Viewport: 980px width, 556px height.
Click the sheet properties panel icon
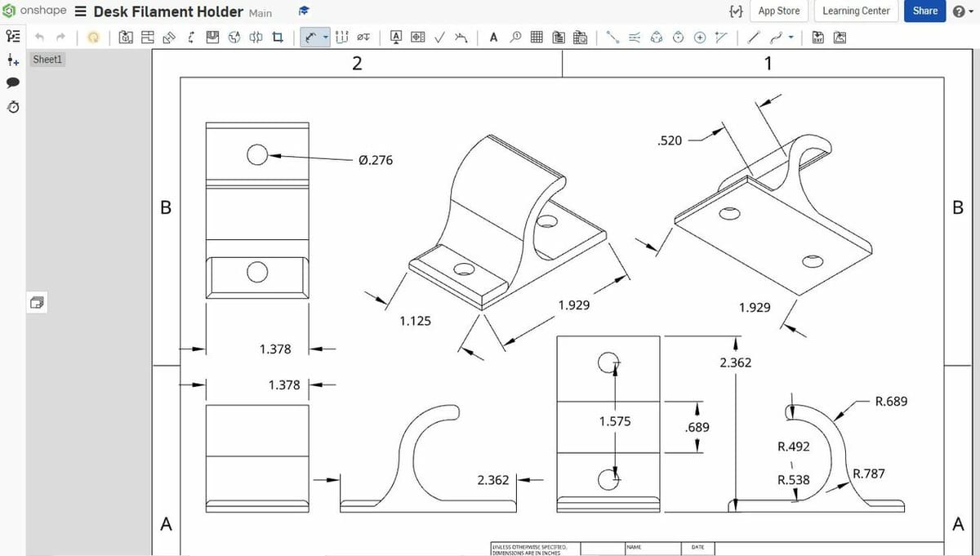(x=38, y=302)
